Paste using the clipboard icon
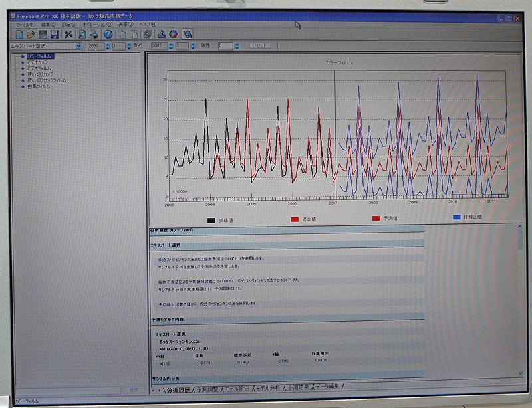532x408 pixels. pyautogui.click(x=134, y=35)
